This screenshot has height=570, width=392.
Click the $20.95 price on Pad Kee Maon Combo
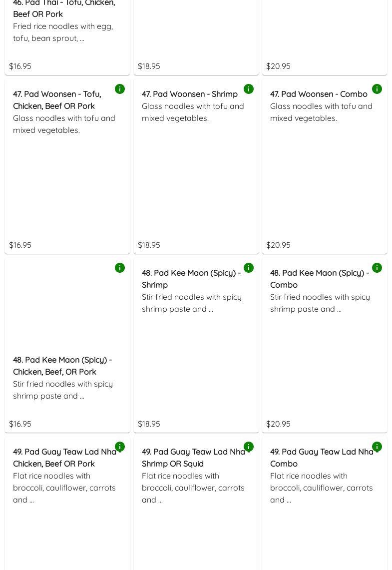(278, 424)
